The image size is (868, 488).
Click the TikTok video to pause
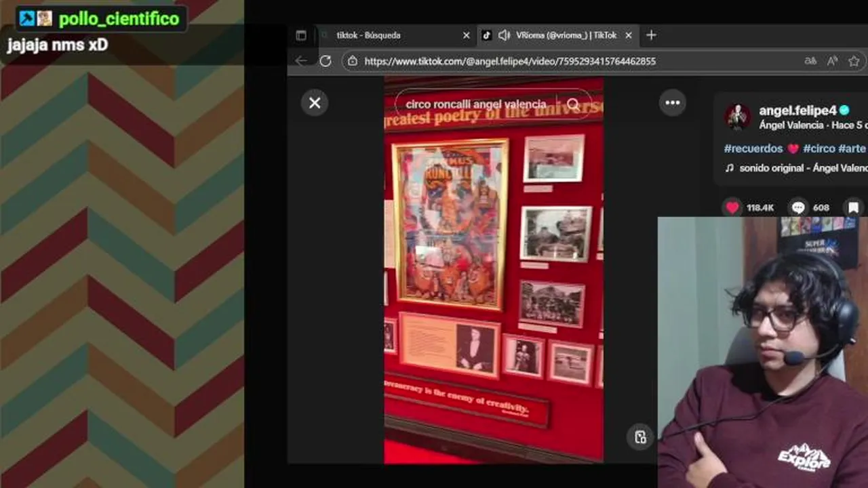pyautogui.click(x=494, y=270)
